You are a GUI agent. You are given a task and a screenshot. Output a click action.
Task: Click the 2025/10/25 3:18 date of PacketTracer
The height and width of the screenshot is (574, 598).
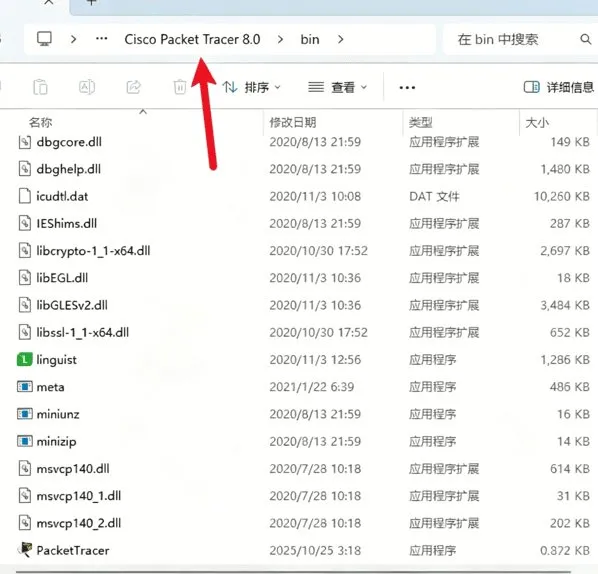pos(315,551)
